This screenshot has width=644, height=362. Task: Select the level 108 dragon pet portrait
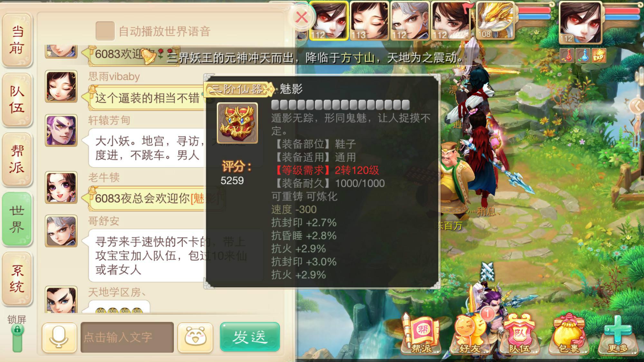coord(495,21)
